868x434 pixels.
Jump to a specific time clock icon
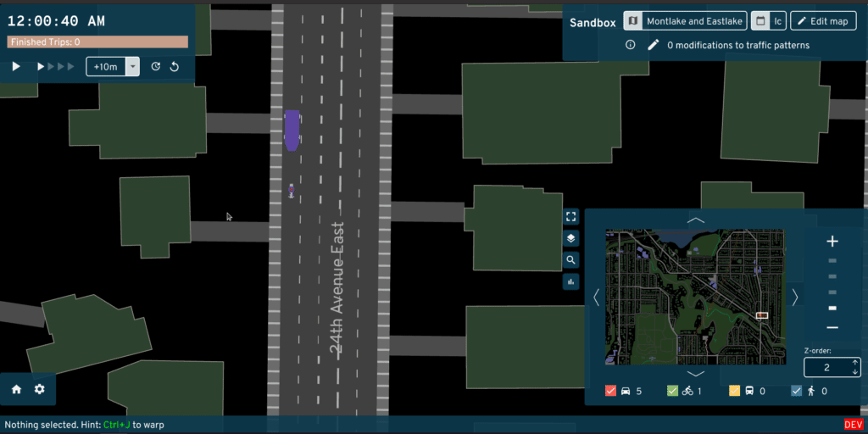coord(156,66)
